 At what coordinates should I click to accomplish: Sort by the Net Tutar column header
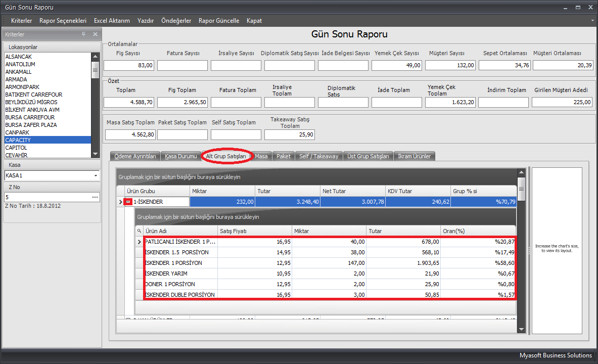click(x=353, y=191)
